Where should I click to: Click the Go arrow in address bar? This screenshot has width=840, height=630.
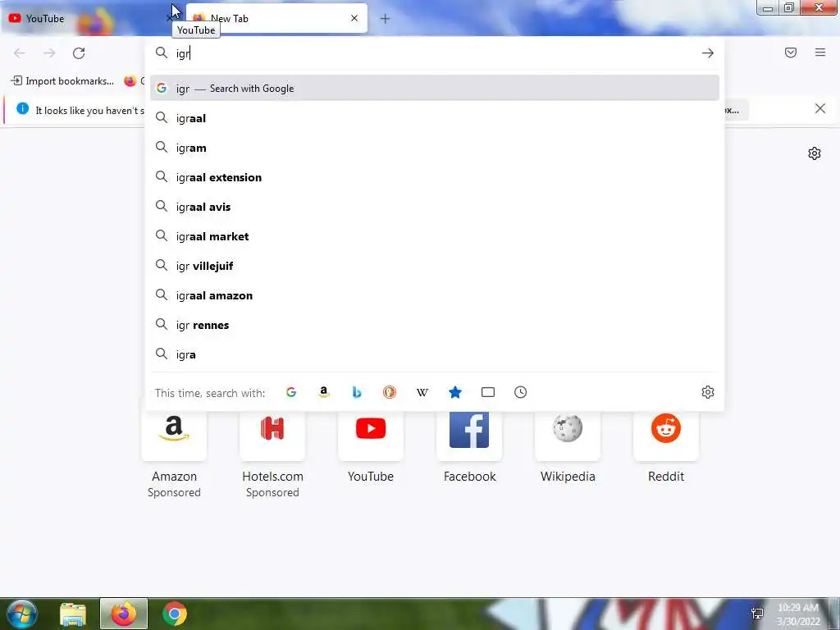[x=708, y=53]
